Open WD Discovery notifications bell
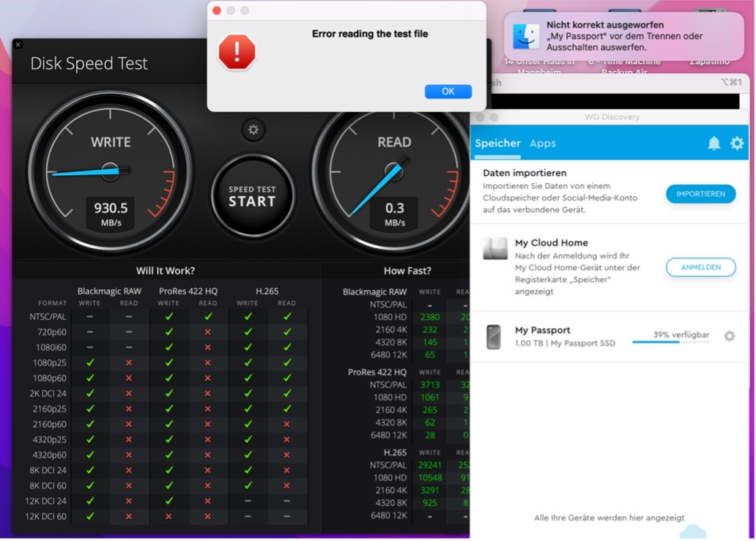The width and height of the screenshot is (756, 541). coord(714,143)
